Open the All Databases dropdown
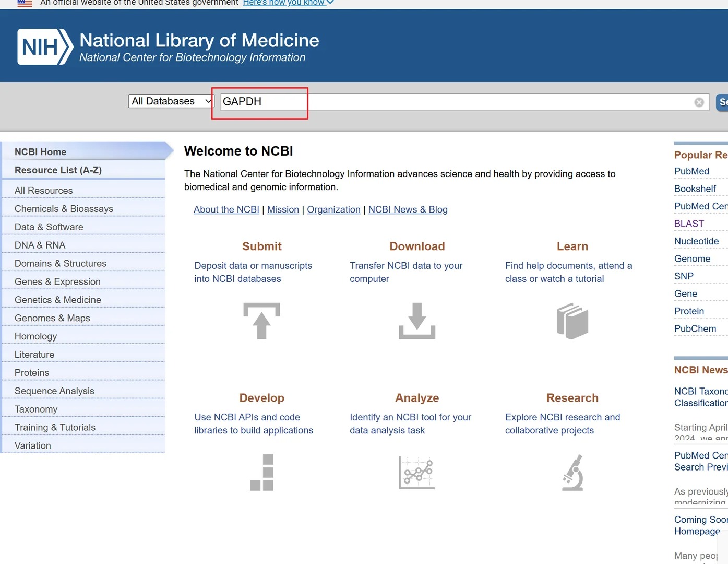Screen dimensions: 728x564 tap(171, 101)
